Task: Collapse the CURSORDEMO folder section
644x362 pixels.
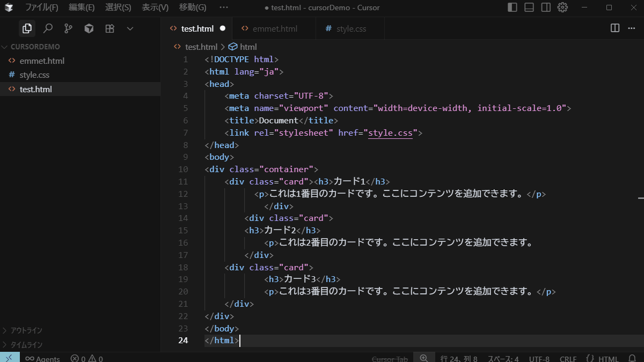Action: (x=80, y=47)
